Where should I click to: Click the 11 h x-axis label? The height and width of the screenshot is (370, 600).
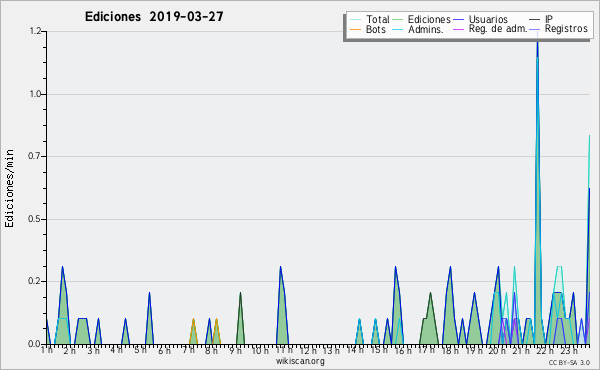[284, 350]
